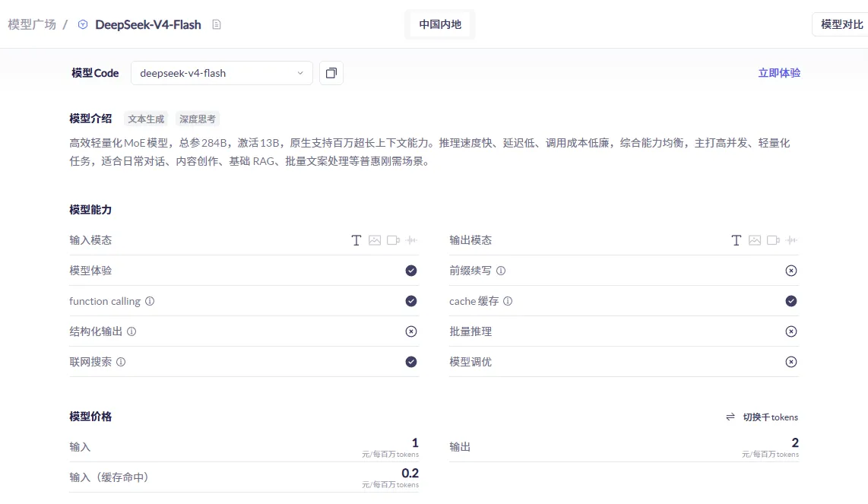Viewport: 868px width, 504px height.
Task: Click the checkmark icon in 联网搜索 row
Action: tap(410, 362)
